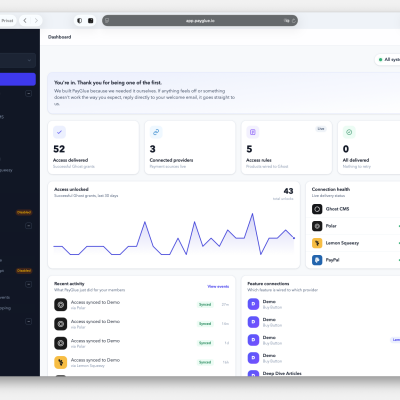Reload the page via address bar icon

pos(294,21)
